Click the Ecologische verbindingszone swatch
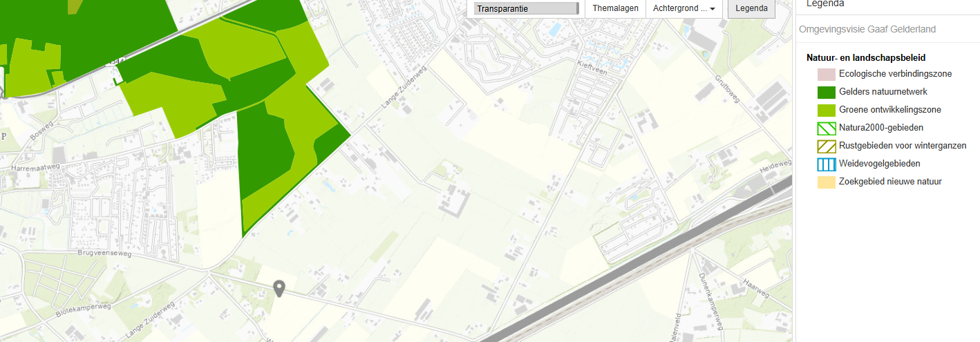The width and height of the screenshot is (980, 342). pyautogui.click(x=827, y=74)
